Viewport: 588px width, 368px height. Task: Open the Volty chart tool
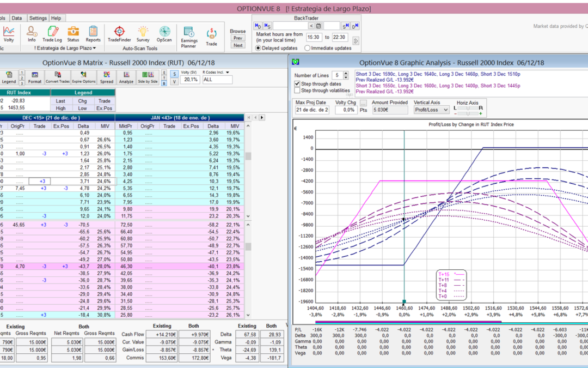tap(9, 34)
